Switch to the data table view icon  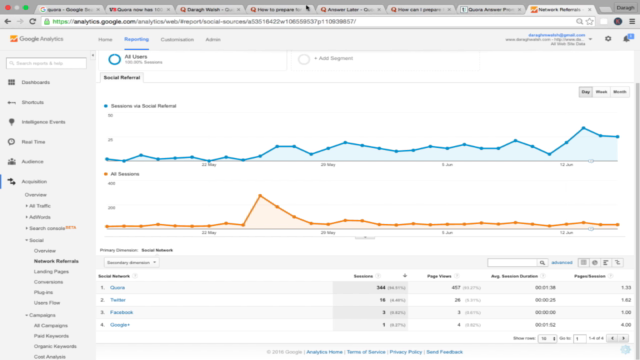click(x=584, y=262)
